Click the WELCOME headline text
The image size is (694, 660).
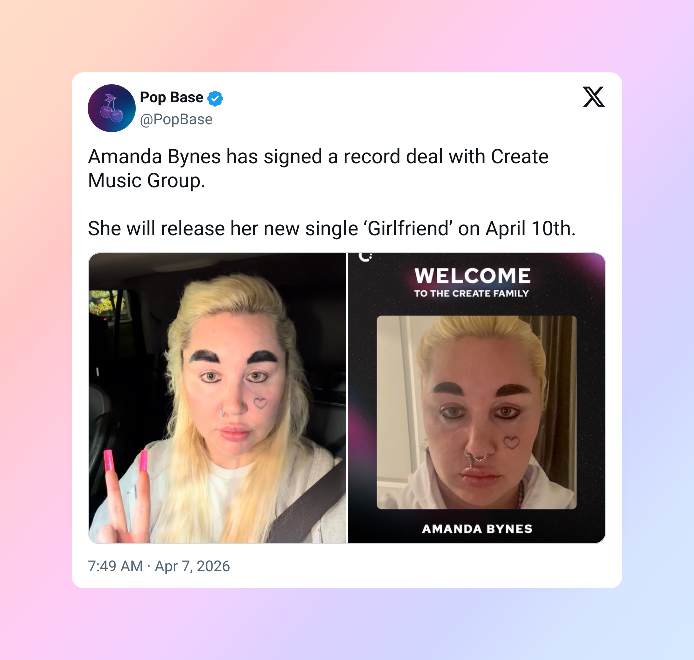pos(472,275)
